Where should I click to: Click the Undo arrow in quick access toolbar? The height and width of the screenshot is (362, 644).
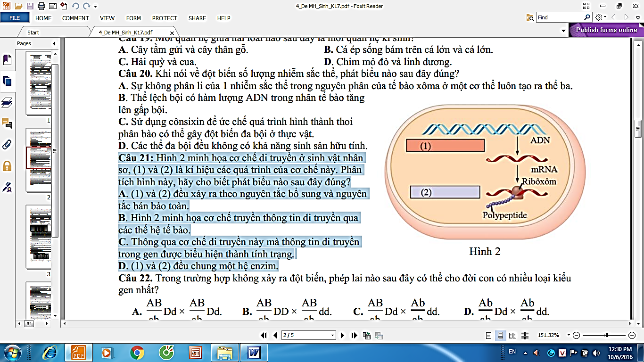(75, 6)
